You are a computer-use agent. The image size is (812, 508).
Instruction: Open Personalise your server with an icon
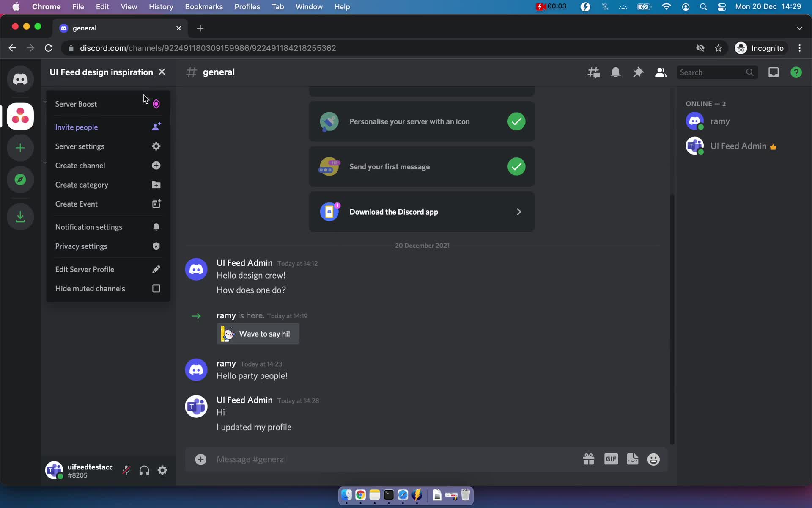coord(421,121)
